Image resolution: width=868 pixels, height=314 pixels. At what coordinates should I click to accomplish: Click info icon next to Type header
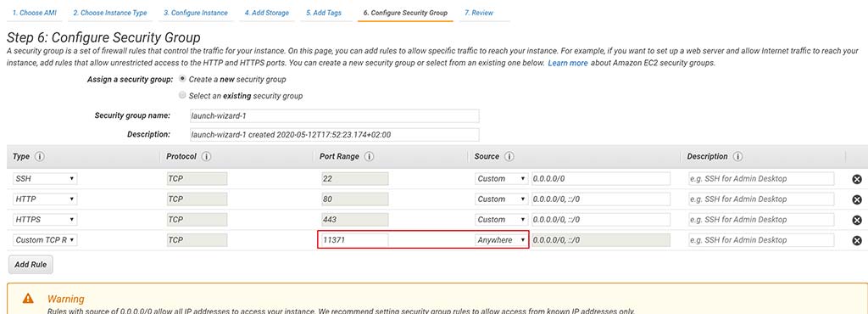pos(39,157)
